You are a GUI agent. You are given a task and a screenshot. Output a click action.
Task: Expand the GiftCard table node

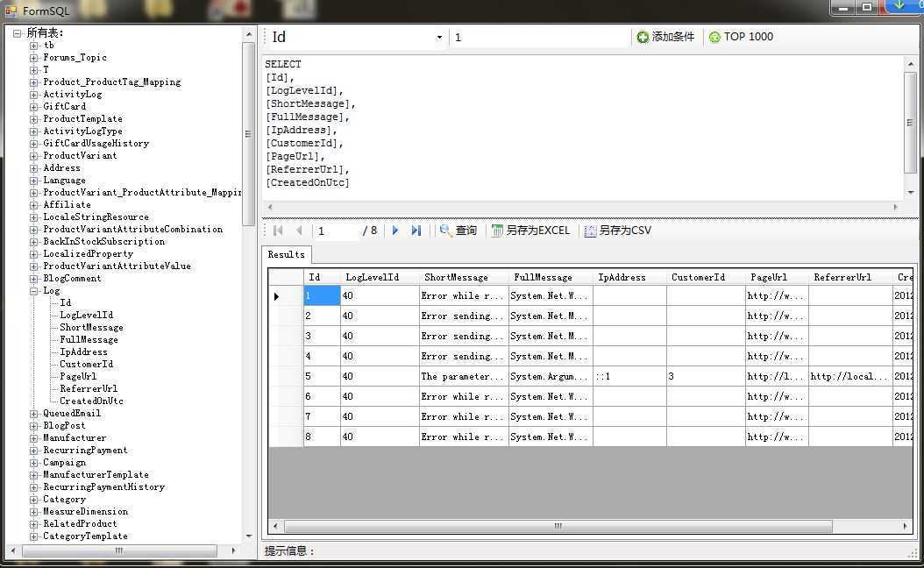[x=33, y=107]
